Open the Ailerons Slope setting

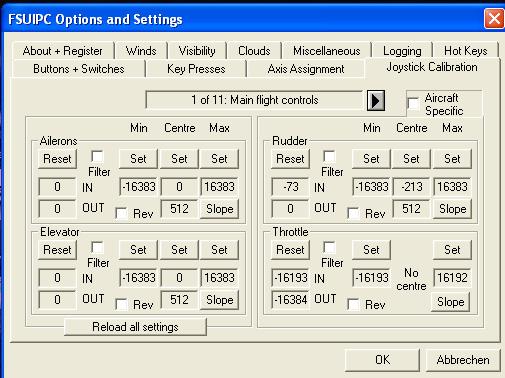coord(219,209)
